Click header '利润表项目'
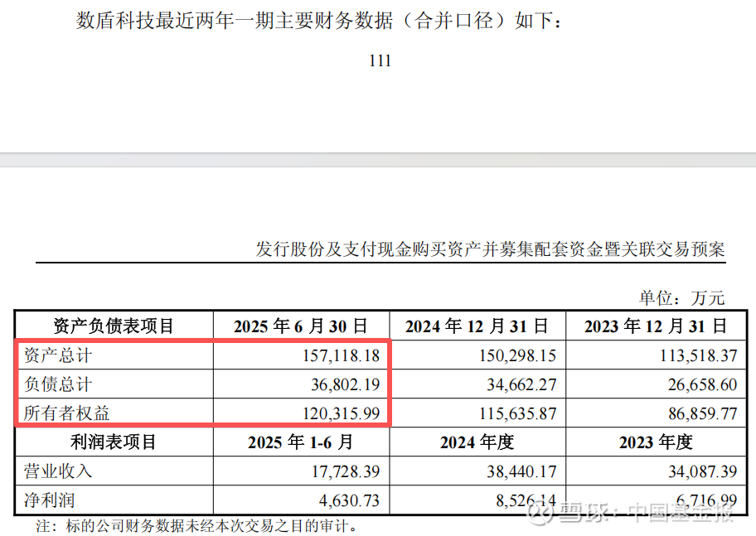The width and height of the screenshot is (756, 536). (114, 442)
